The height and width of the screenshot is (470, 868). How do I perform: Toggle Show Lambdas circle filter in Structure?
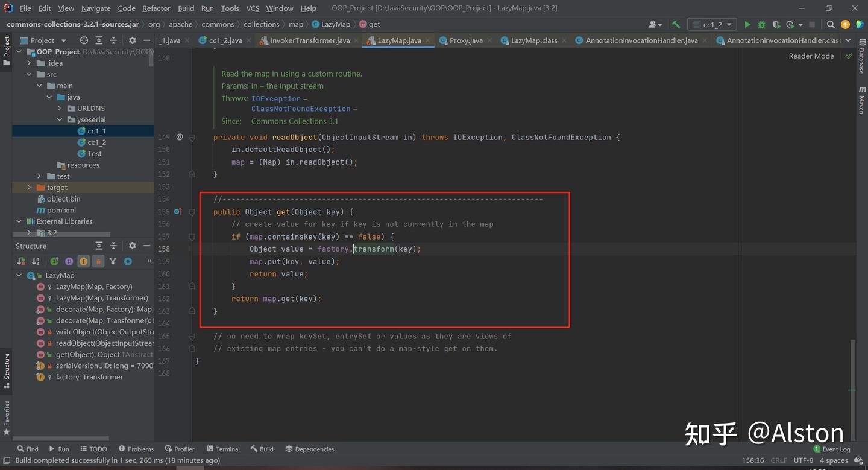[128, 261]
